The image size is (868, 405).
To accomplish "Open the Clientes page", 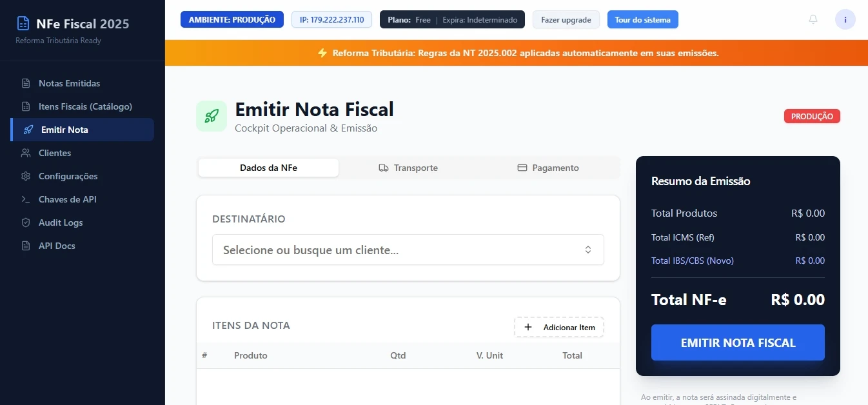I will [55, 153].
